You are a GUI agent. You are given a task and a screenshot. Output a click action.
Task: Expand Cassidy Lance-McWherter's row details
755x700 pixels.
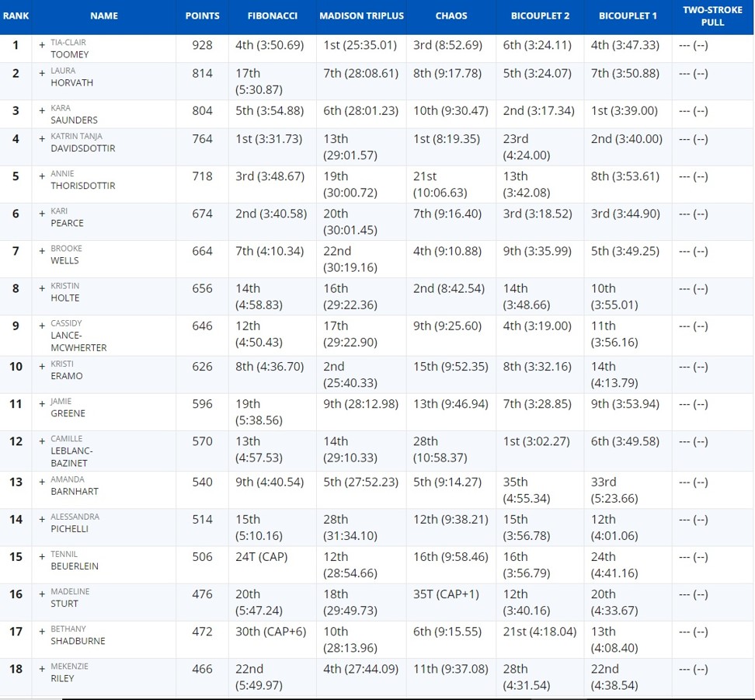[42, 326]
